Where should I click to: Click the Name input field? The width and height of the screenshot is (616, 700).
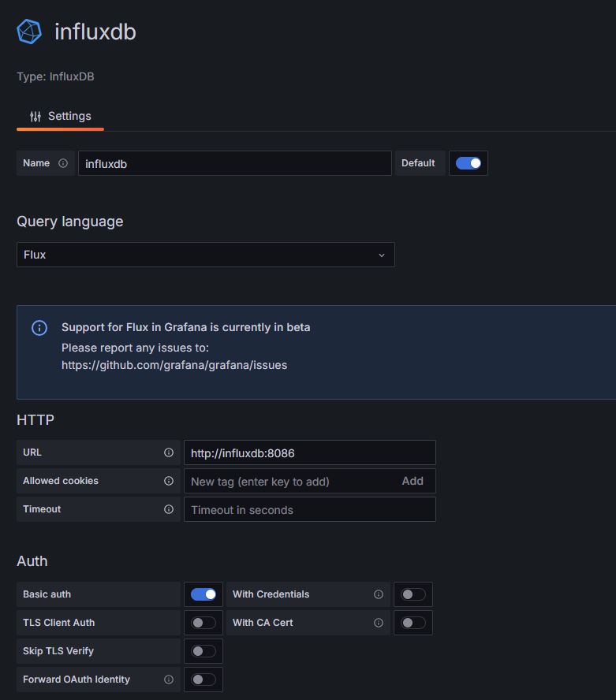(x=234, y=163)
